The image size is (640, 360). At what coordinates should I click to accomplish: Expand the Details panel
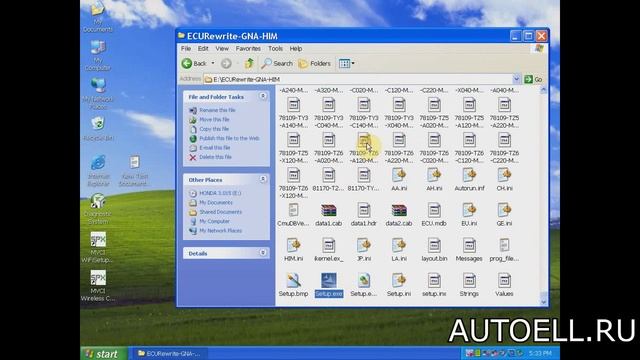[263, 253]
